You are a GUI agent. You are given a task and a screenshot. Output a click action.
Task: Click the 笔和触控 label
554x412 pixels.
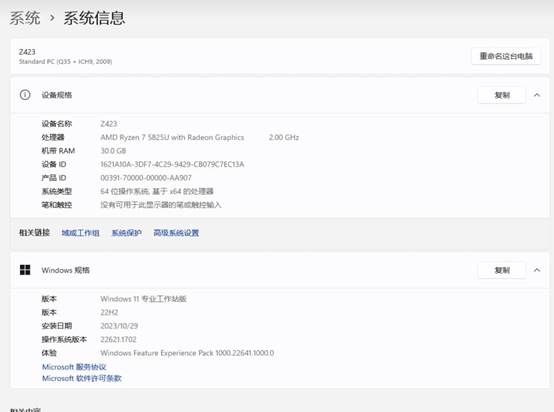coord(57,205)
